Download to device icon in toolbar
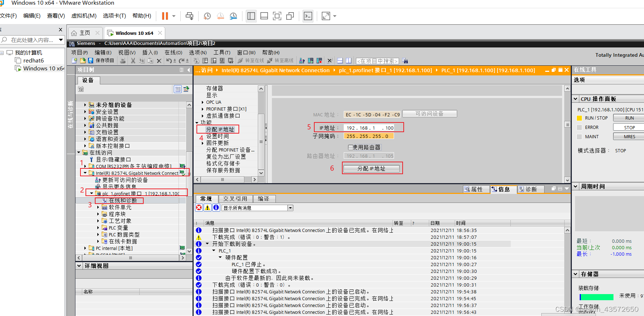 coord(205,61)
